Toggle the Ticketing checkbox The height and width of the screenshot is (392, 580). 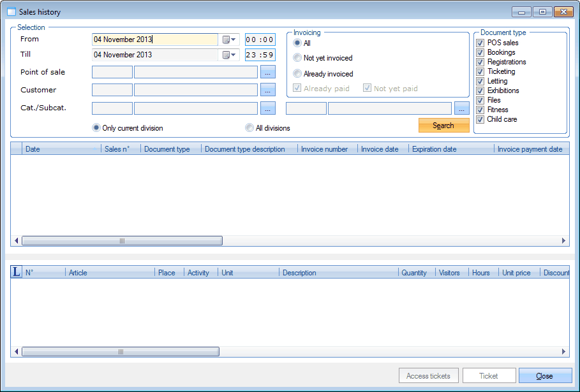click(480, 71)
